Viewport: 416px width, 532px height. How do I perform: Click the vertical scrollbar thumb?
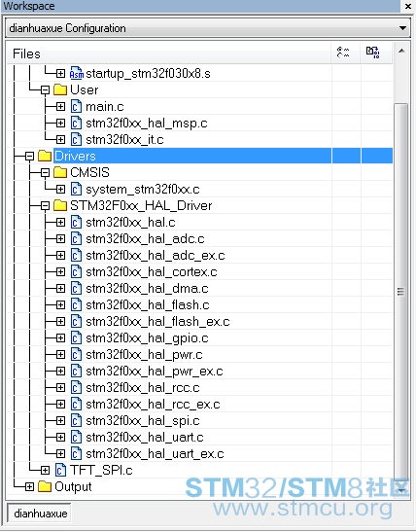400,292
